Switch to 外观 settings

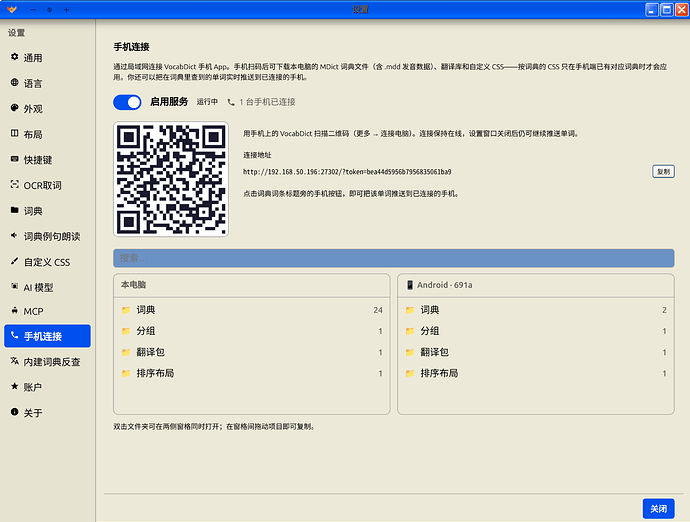tap(48, 109)
